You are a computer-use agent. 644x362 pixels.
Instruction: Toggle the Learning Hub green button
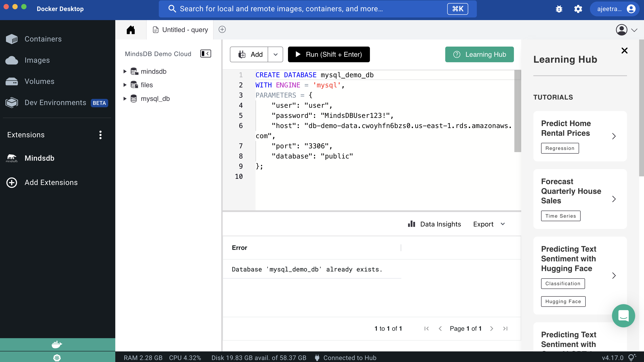tap(479, 55)
